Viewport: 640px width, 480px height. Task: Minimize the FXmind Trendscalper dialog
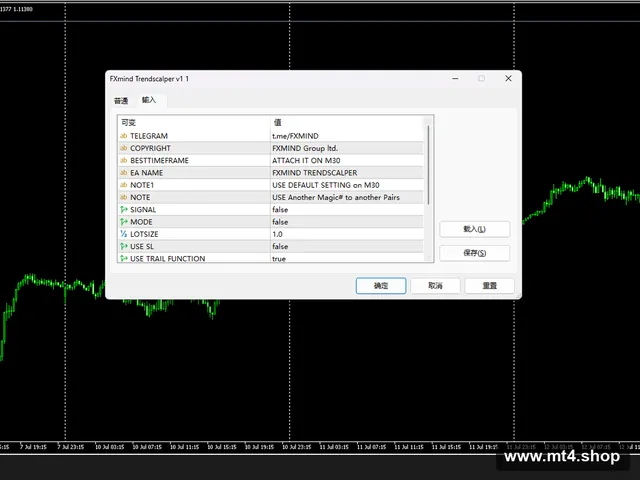(456, 78)
